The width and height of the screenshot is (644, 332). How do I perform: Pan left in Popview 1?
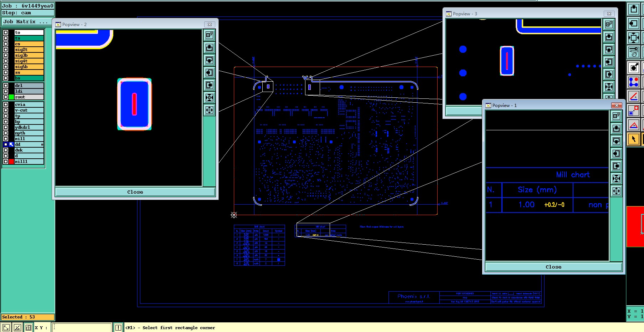[x=617, y=153]
